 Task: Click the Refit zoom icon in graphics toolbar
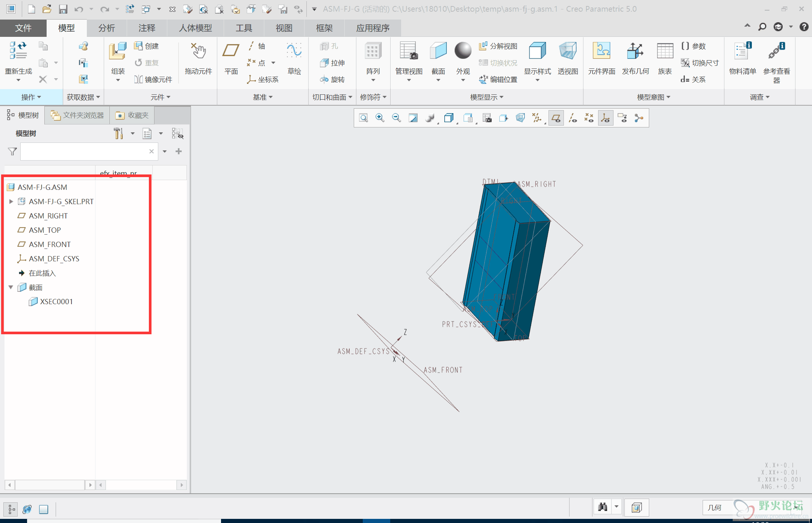[x=363, y=118]
